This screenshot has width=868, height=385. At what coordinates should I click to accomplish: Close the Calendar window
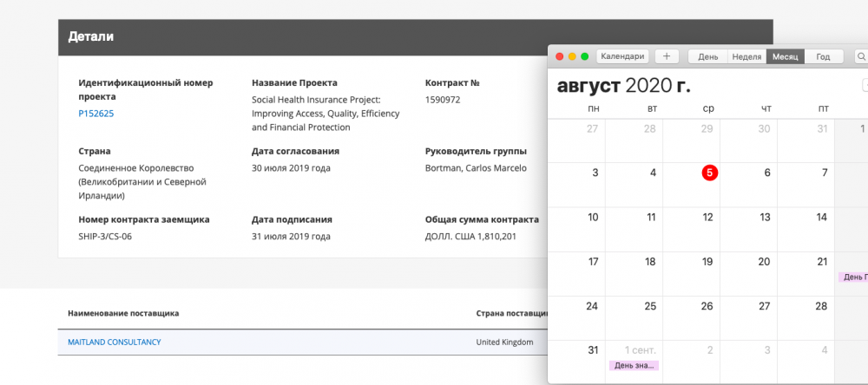[560, 56]
